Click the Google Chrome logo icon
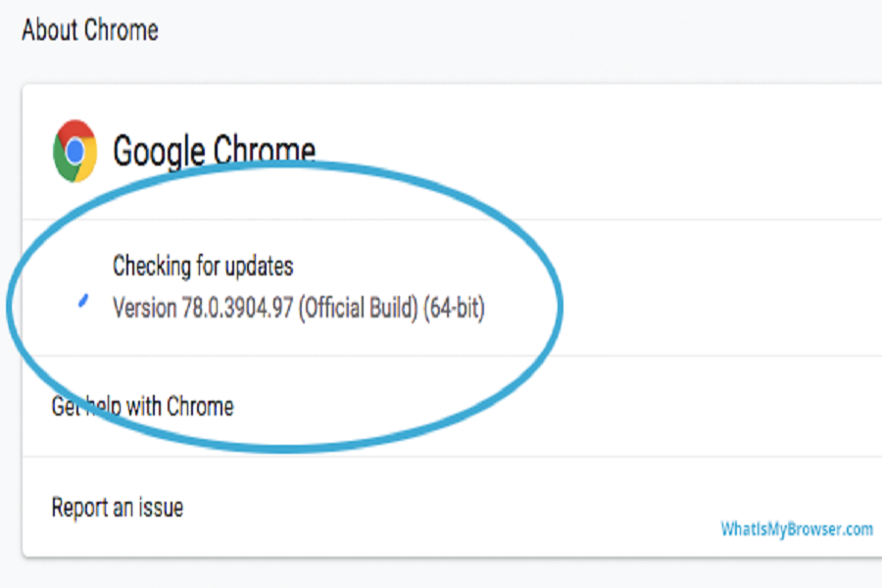882x588 pixels. click(74, 151)
